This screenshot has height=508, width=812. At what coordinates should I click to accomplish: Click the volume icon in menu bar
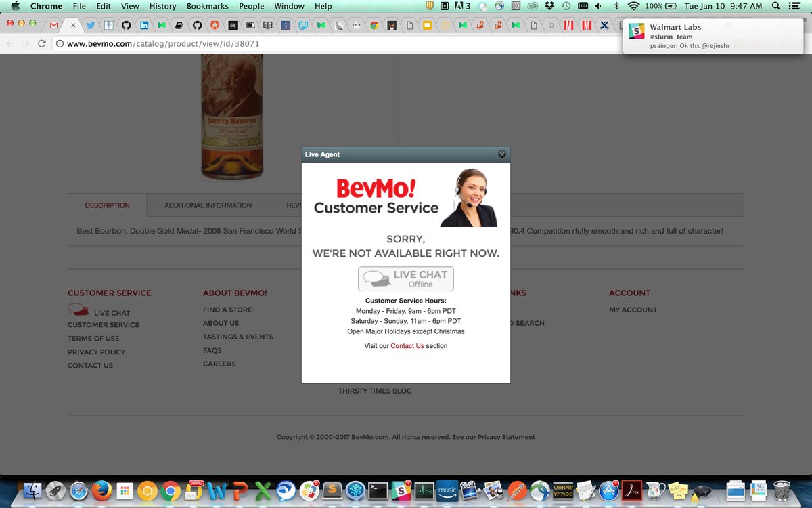tap(600, 6)
